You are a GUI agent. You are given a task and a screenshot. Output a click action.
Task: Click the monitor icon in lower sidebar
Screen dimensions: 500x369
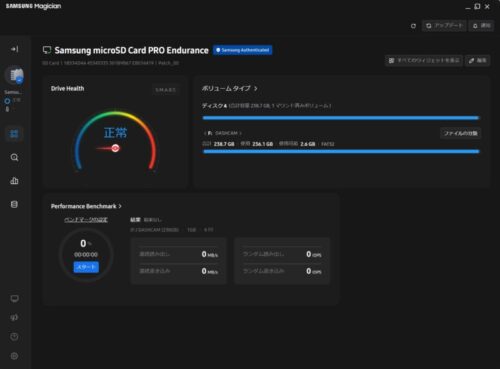[x=14, y=298]
